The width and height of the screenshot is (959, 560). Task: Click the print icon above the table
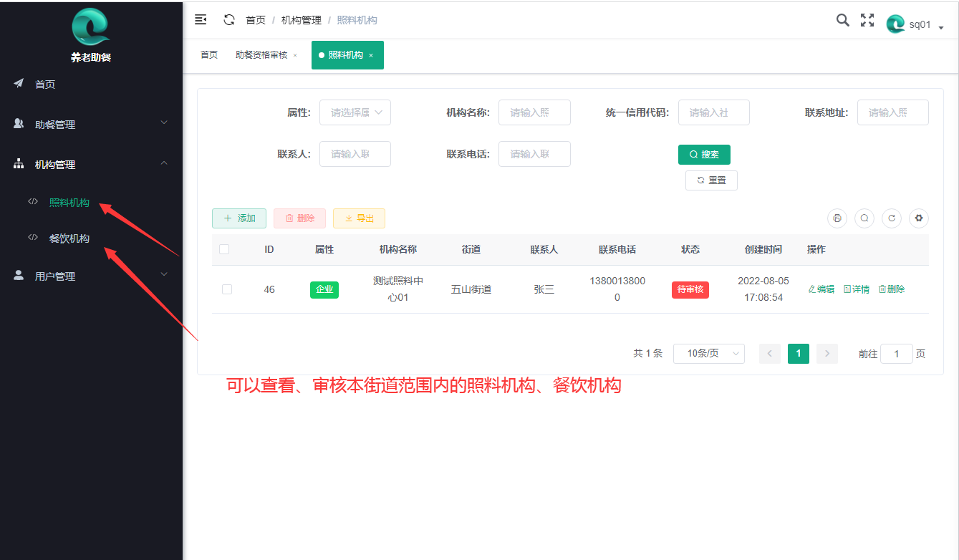pyautogui.click(x=837, y=218)
